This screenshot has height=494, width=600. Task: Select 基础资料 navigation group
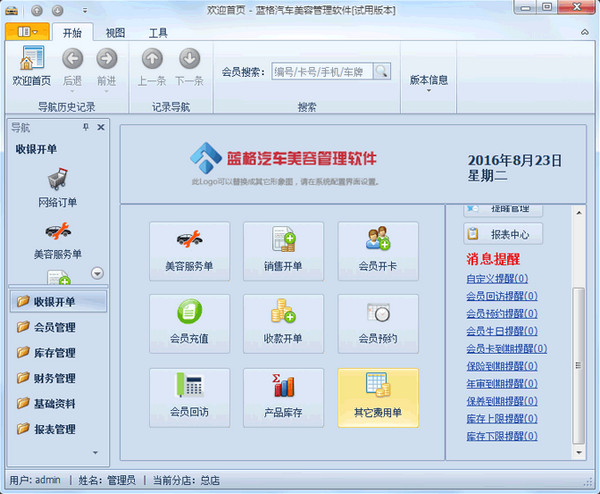click(x=58, y=404)
